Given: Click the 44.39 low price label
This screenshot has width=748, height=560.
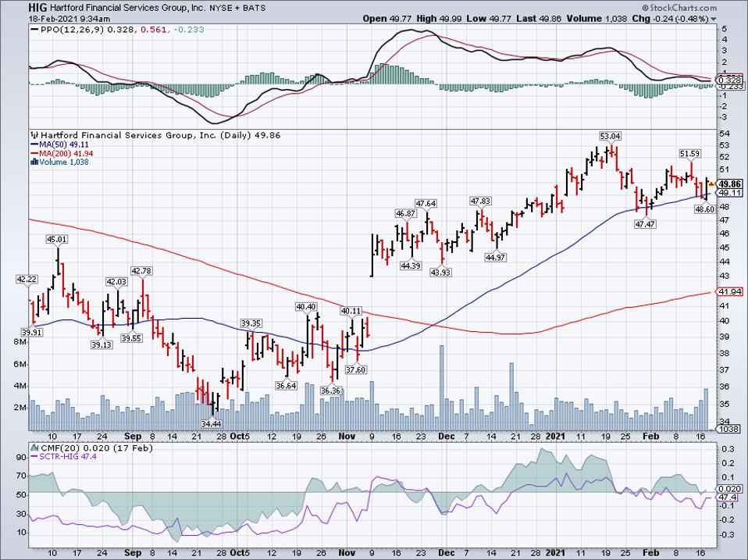Looking at the screenshot, I should pyautogui.click(x=410, y=266).
